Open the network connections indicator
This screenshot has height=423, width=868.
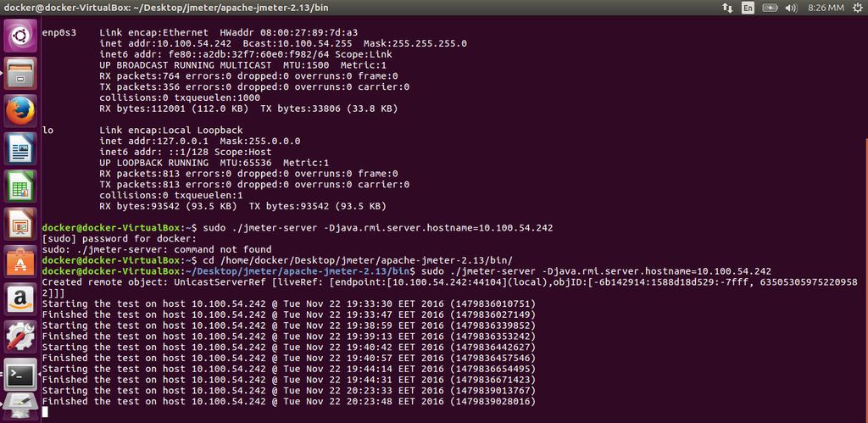coord(727,8)
